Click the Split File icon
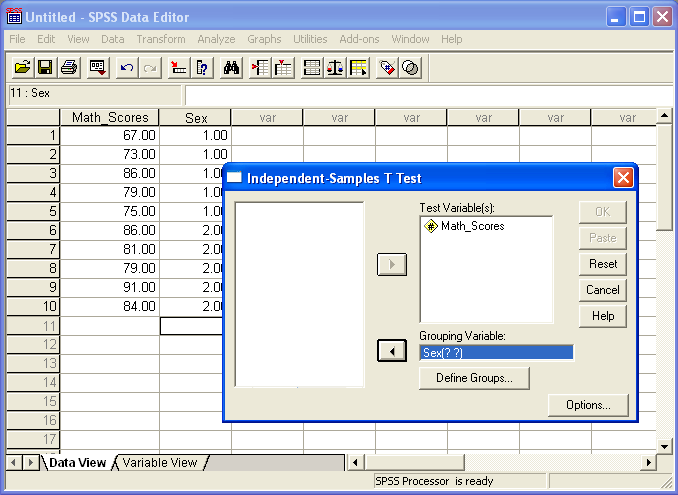 tap(312, 68)
